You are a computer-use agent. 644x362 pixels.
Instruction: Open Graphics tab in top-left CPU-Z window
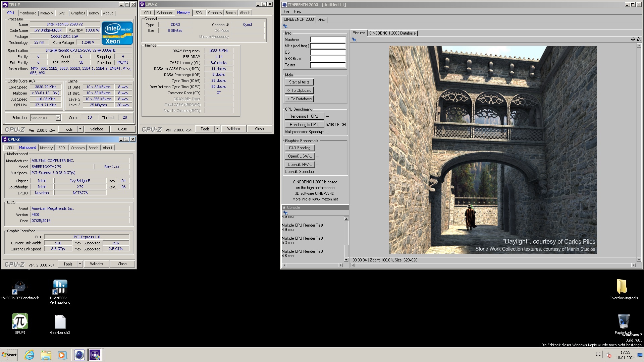coord(78,13)
